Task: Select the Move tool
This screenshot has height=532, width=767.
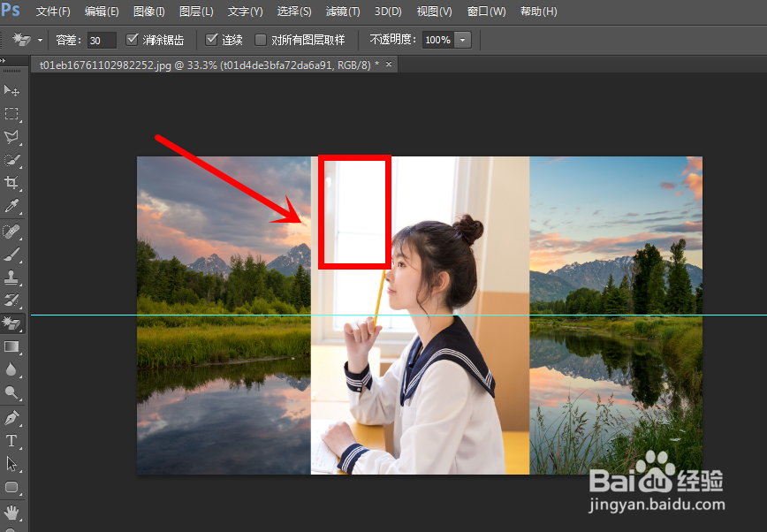Action: click(12, 90)
